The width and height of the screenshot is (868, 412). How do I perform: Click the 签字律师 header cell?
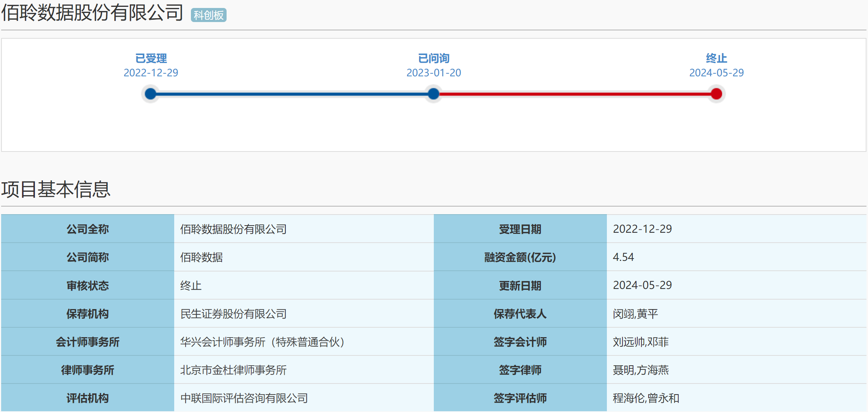coord(520,370)
